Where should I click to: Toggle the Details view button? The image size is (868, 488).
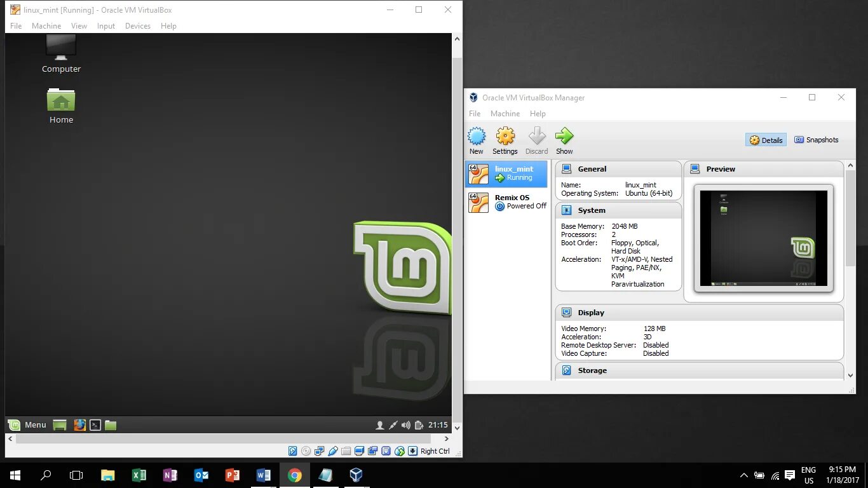tap(766, 140)
